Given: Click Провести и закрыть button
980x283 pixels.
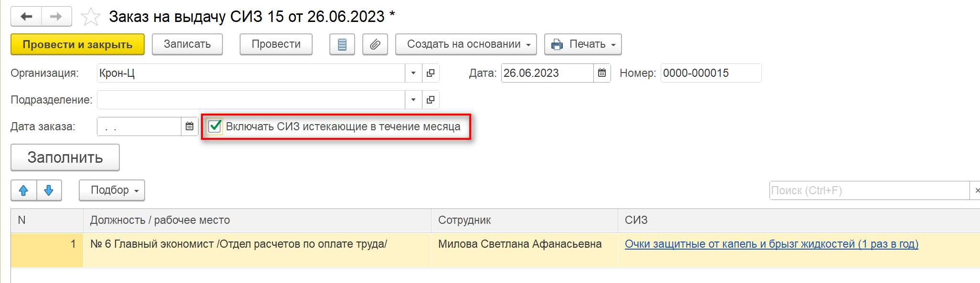Looking at the screenshot, I should [x=77, y=44].
